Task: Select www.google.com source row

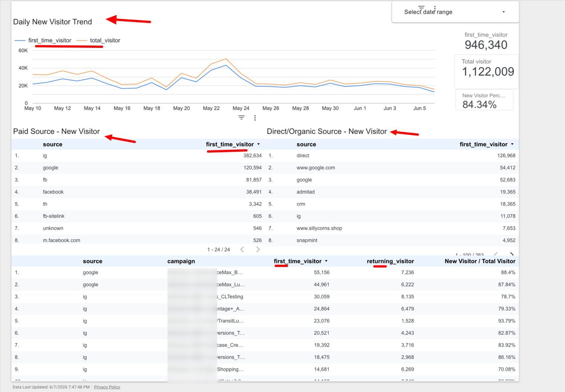Action: (x=392, y=168)
